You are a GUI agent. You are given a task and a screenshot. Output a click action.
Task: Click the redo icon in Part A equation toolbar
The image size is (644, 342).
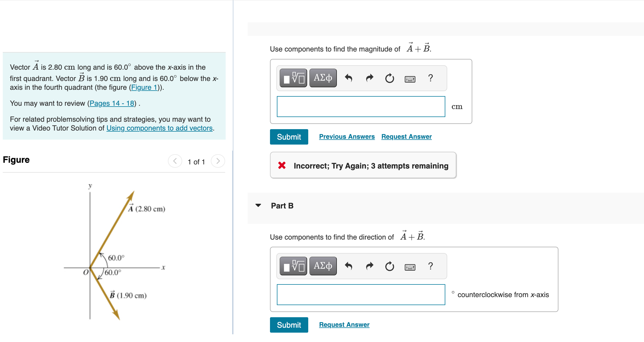coord(369,78)
